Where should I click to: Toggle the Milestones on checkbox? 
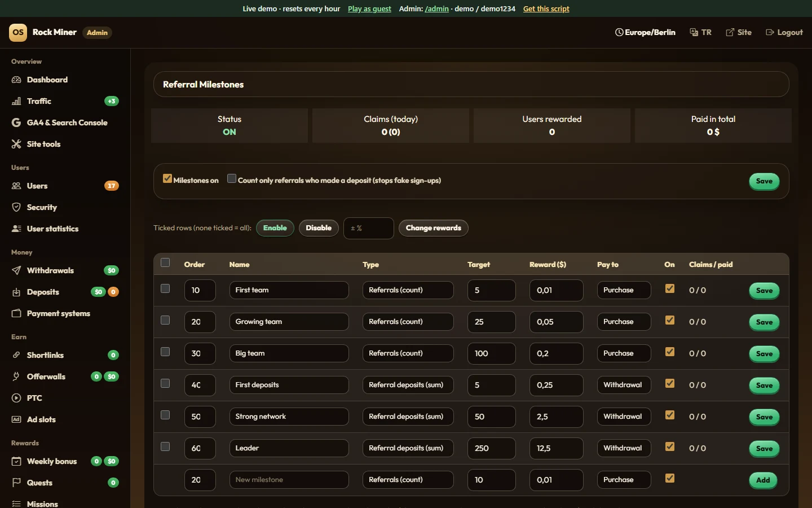click(167, 178)
